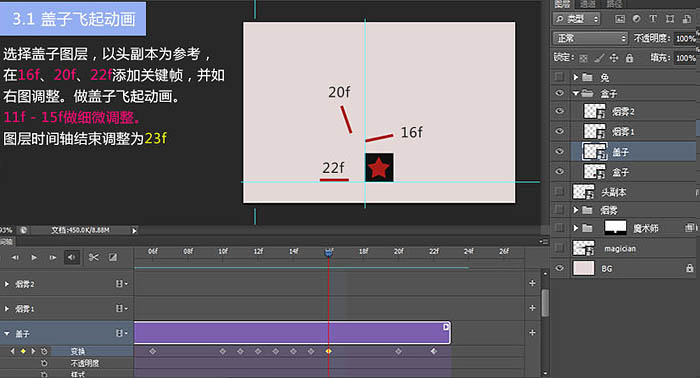Lock position move icon
Viewport: 700px width, 378px height.
[x=614, y=58]
